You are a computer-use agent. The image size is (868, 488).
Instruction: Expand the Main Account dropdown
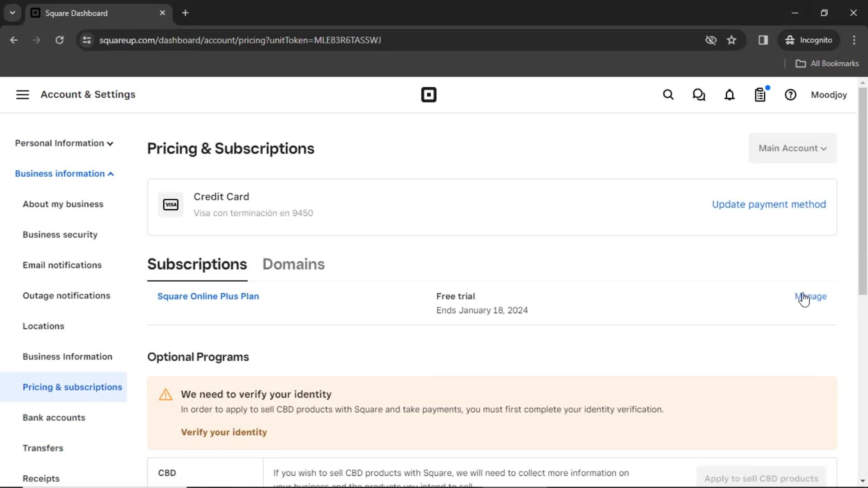(793, 148)
